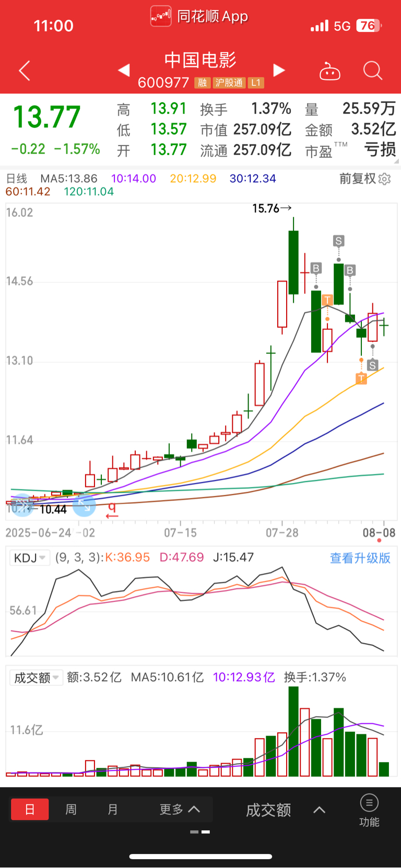Tap the lowest orange T marker

(361, 378)
